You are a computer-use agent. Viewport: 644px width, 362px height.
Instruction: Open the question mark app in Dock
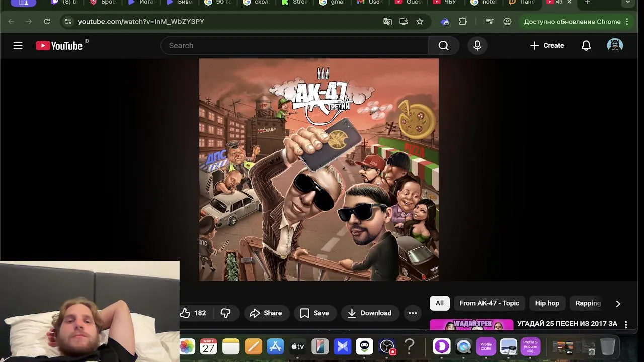click(410, 346)
